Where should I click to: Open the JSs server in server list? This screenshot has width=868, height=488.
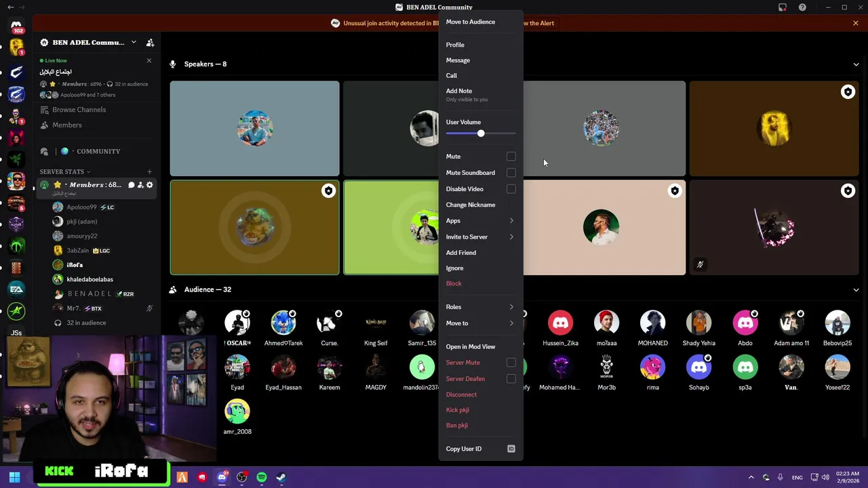pos(17,333)
